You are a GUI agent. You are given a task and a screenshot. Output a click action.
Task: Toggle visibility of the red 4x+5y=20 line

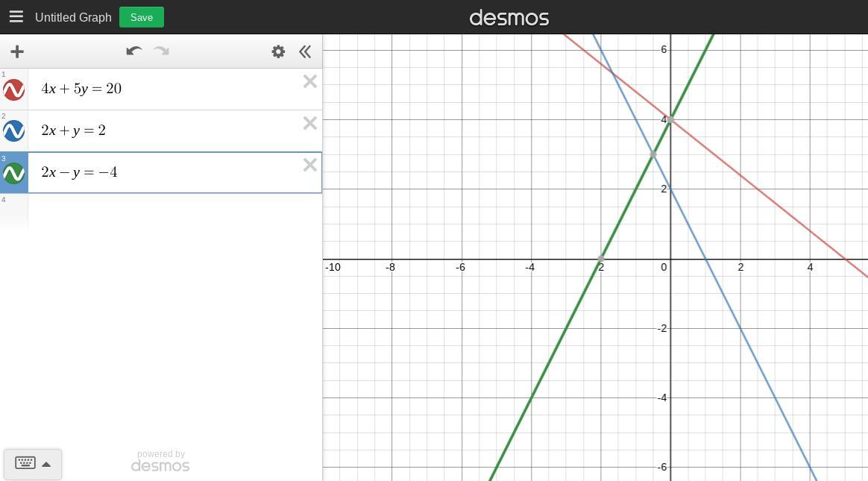pyautogui.click(x=14, y=89)
